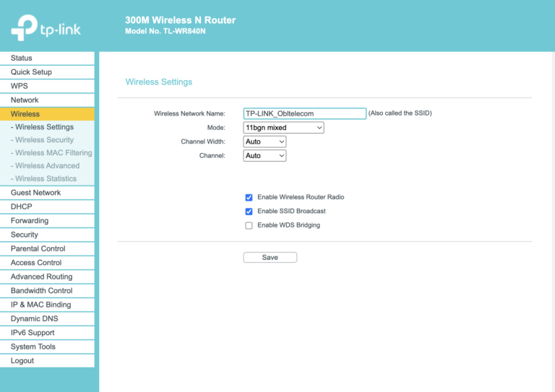Check Enable WDS Bridging option
This screenshot has width=555, height=392.
[249, 225]
